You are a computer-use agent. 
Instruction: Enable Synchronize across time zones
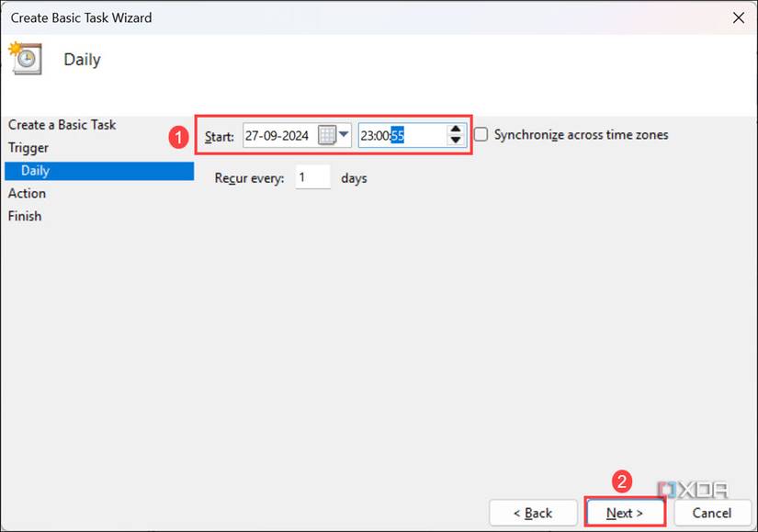coord(480,134)
